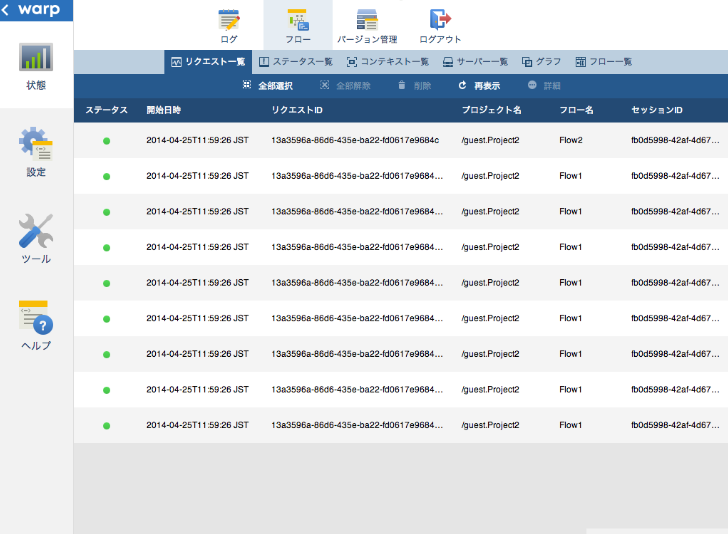Open the 状態 status sidebar icon
The image size is (728, 534).
36,59
